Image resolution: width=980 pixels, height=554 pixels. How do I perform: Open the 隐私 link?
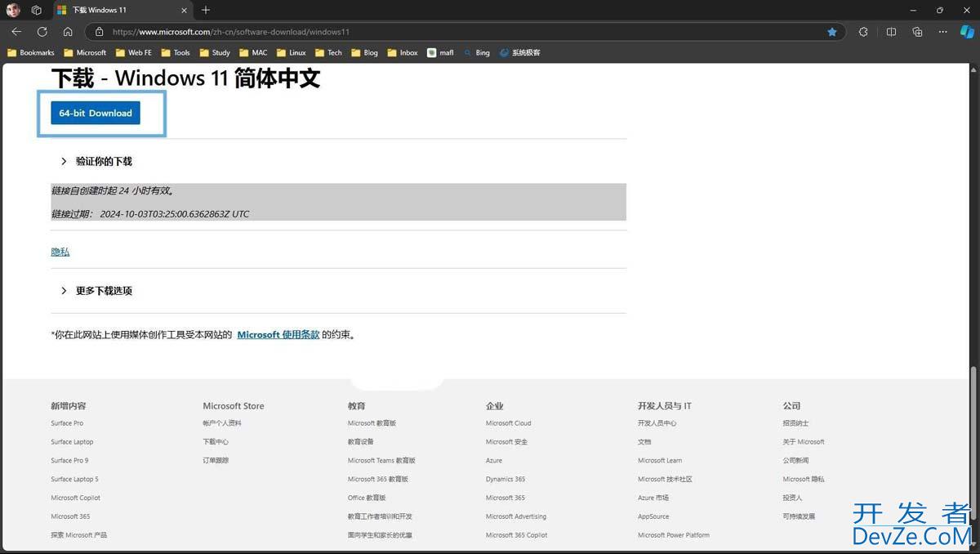click(x=60, y=252)
